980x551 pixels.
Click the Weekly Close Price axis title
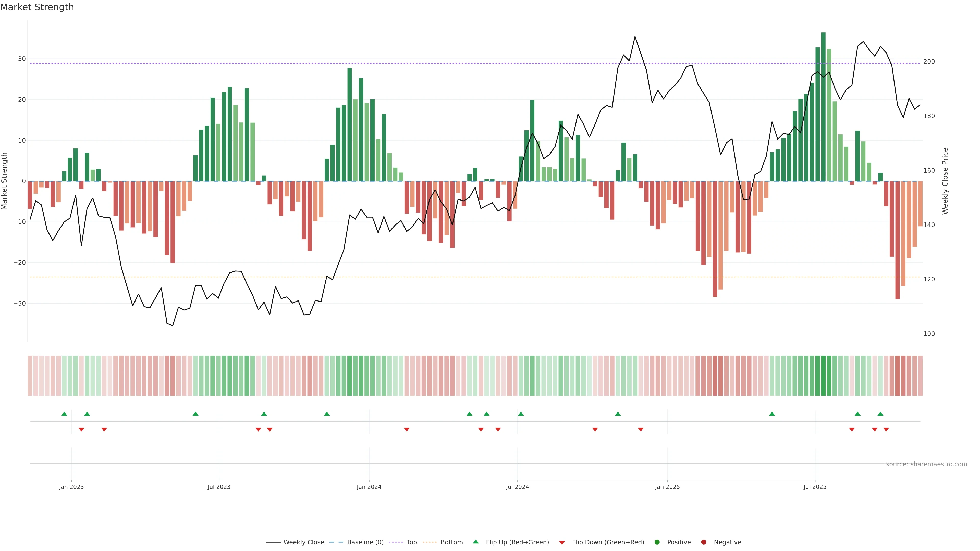tap(945, 181)
